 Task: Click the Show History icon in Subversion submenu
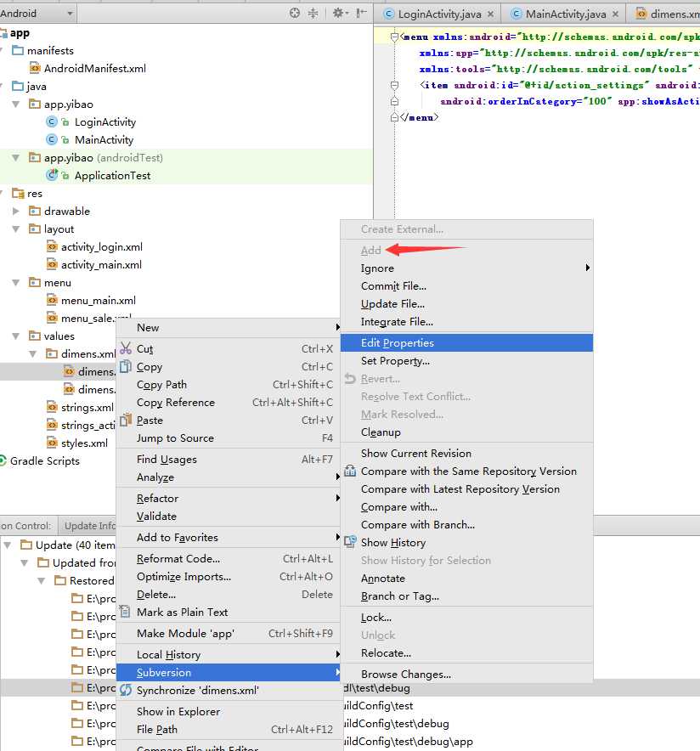(x=350, y=542)
